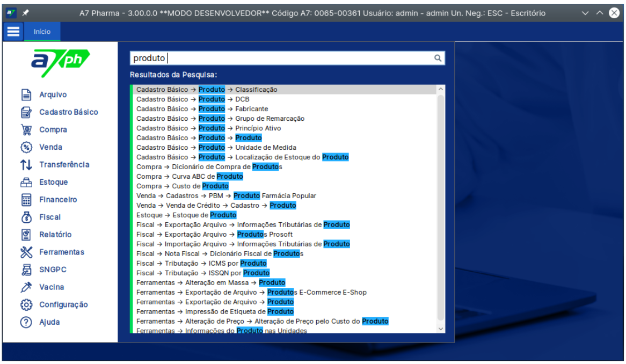
Task: Click the Cadastro Básico edit icon
Action: (26, 112)
